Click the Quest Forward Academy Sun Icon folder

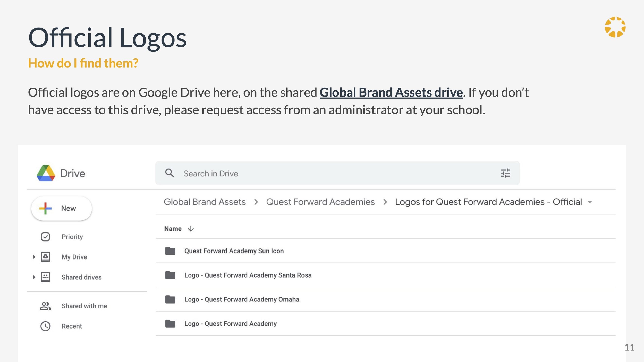point(234,251)
